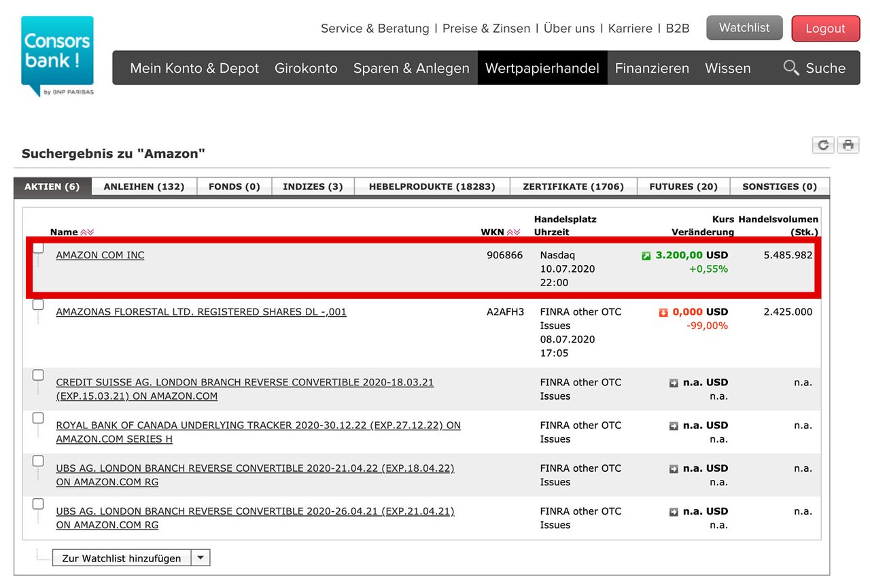870x588 pixels.
Task: Open Credit Suisse reverse convertible link
Action: tap(245, 389)
